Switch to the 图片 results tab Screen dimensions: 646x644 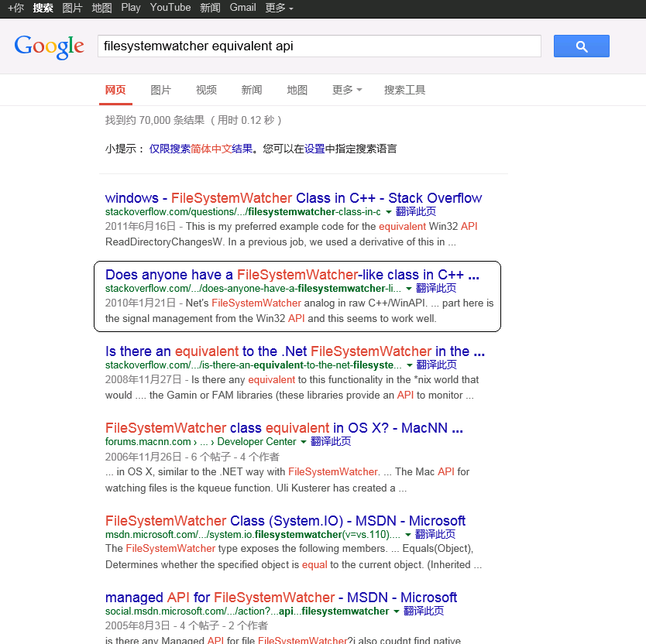[x=160, y=90]
